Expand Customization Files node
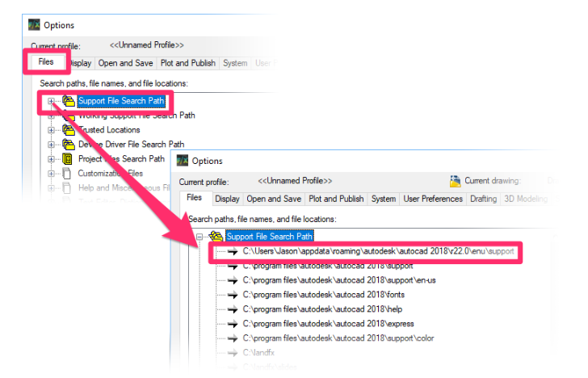Image resolution: width=588 pixels, height=378 pixels. [51, 174]
